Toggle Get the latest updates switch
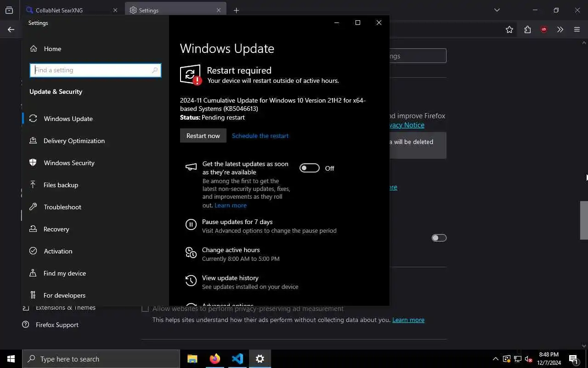Screen dimensions: 588x368 (310, 168)
